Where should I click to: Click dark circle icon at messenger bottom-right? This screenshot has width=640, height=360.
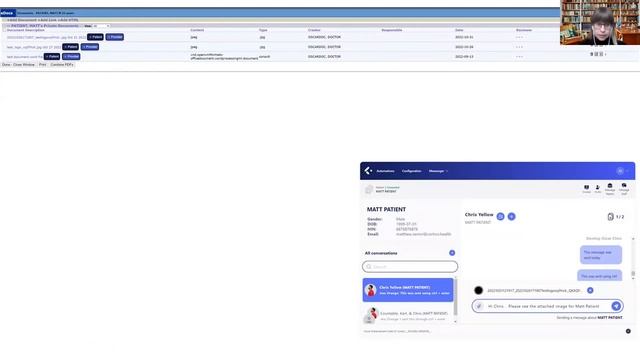point(628,331)
